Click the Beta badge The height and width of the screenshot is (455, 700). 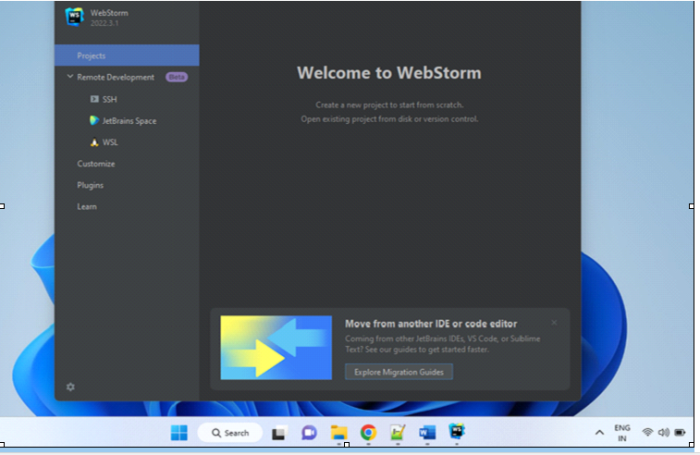point(177,77)
